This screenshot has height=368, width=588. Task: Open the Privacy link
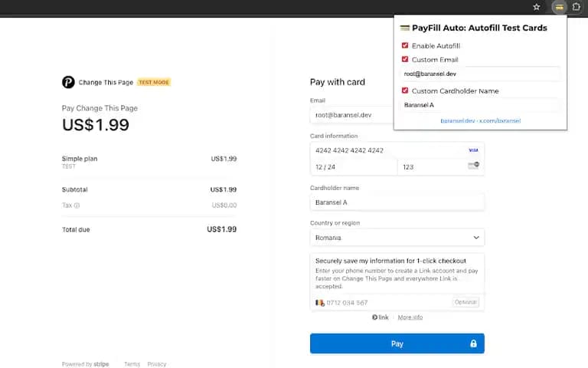157,364
